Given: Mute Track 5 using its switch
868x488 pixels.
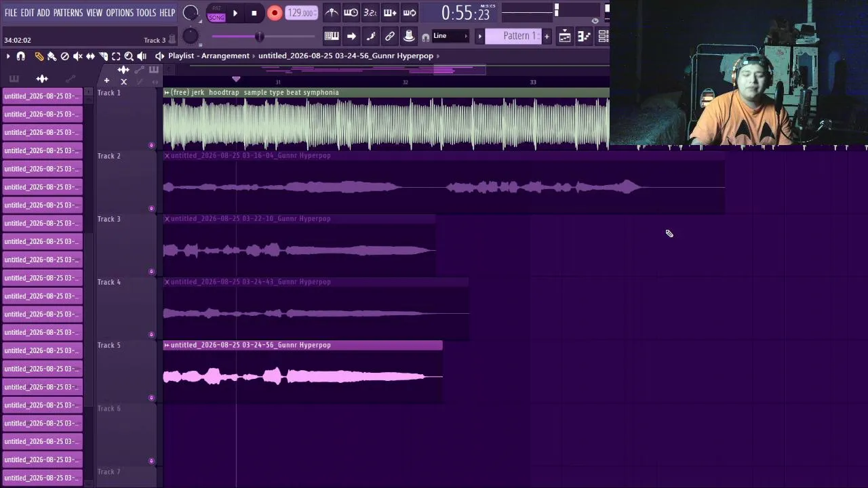Looking at the screenshot, I should (151, 398).
